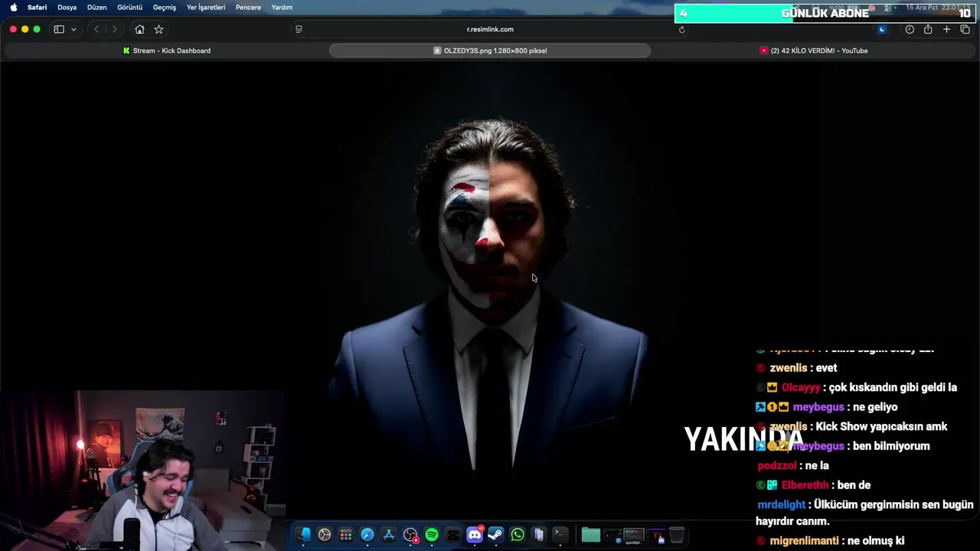Click meybegus message 'ben bilmiyorum'
Screen dimensions: 980x551
pyautogui.click(x=843, y=446)
